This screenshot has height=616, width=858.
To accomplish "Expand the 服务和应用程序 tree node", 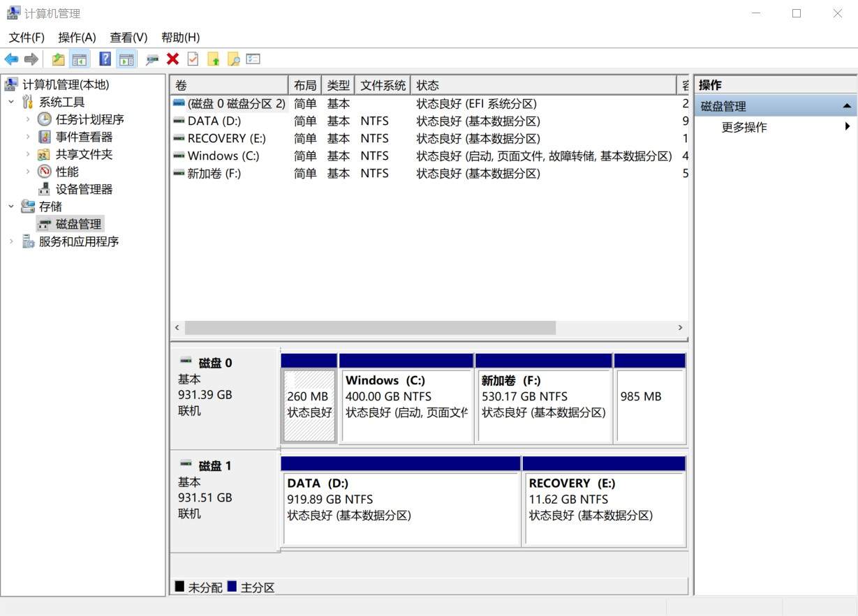I will (11, 241).
